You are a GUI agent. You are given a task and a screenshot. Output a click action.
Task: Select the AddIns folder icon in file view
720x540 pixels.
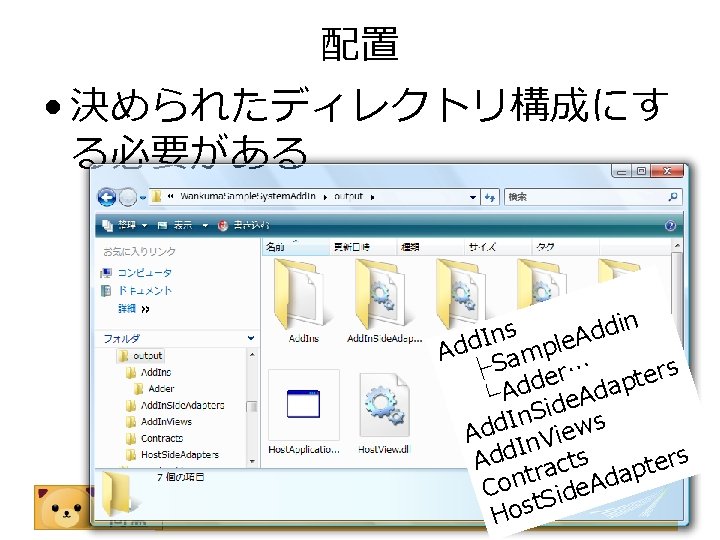point(303,294)
